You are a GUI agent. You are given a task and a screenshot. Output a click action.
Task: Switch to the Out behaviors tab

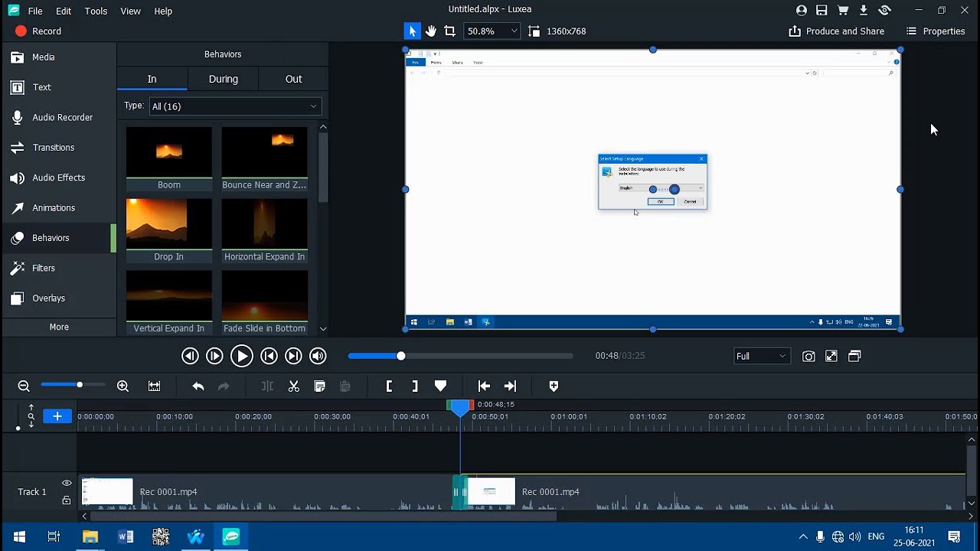(x=294, y=79)
